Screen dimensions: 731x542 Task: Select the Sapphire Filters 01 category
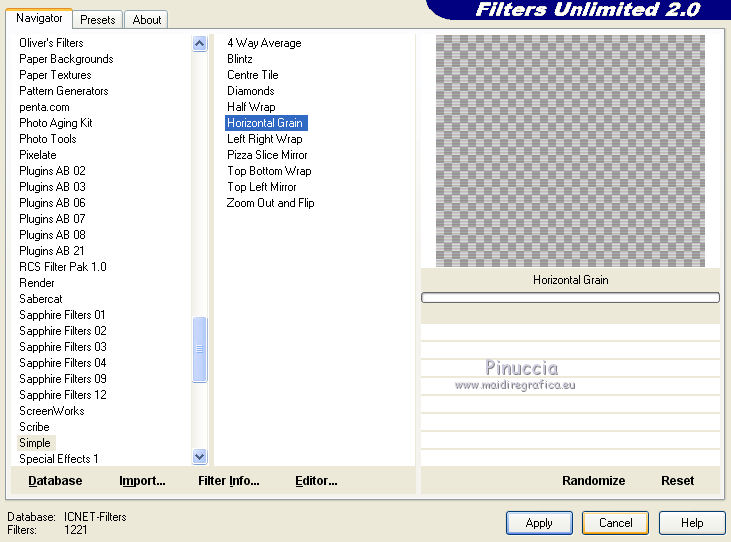(x=62, y=315)
